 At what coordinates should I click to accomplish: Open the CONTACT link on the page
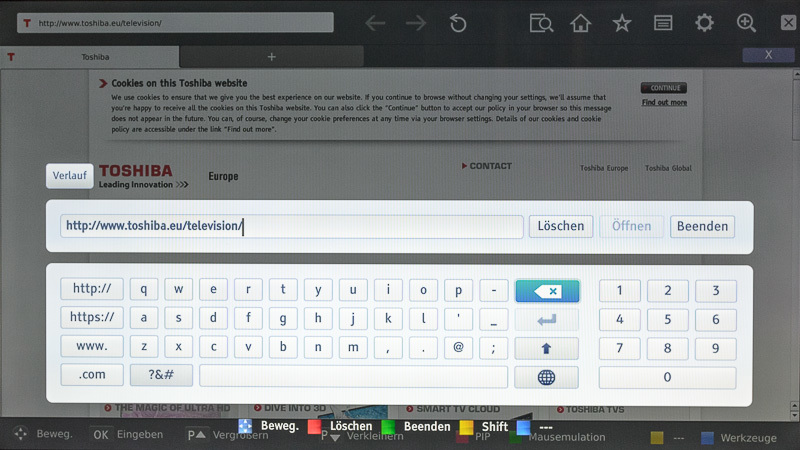[487, 166]
